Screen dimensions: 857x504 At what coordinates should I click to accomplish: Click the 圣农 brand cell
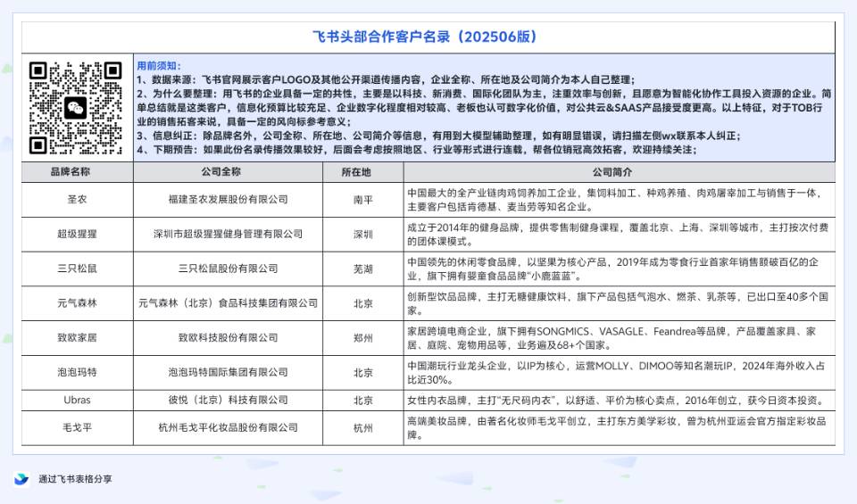click(77, 200)
